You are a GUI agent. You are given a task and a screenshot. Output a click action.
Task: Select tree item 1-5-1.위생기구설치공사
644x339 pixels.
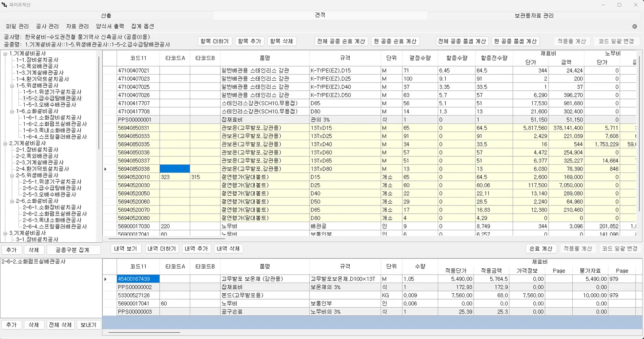pos(52,92)
